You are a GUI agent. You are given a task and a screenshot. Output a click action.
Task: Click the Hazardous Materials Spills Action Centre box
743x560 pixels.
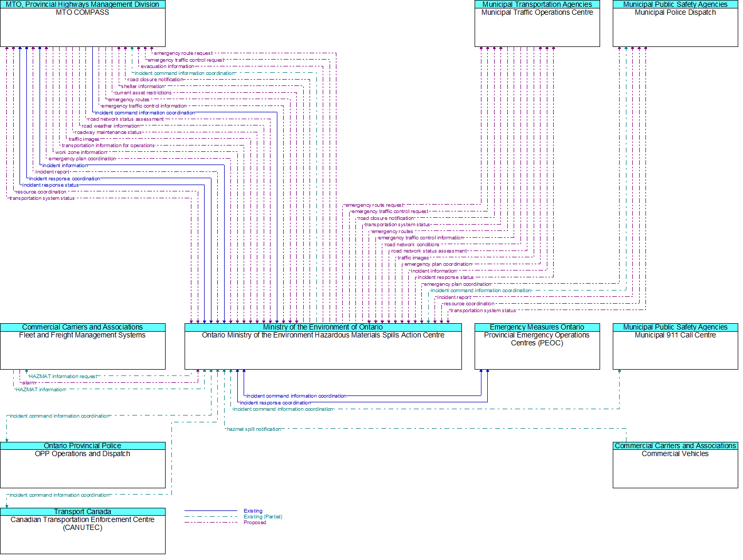point(323,350)
